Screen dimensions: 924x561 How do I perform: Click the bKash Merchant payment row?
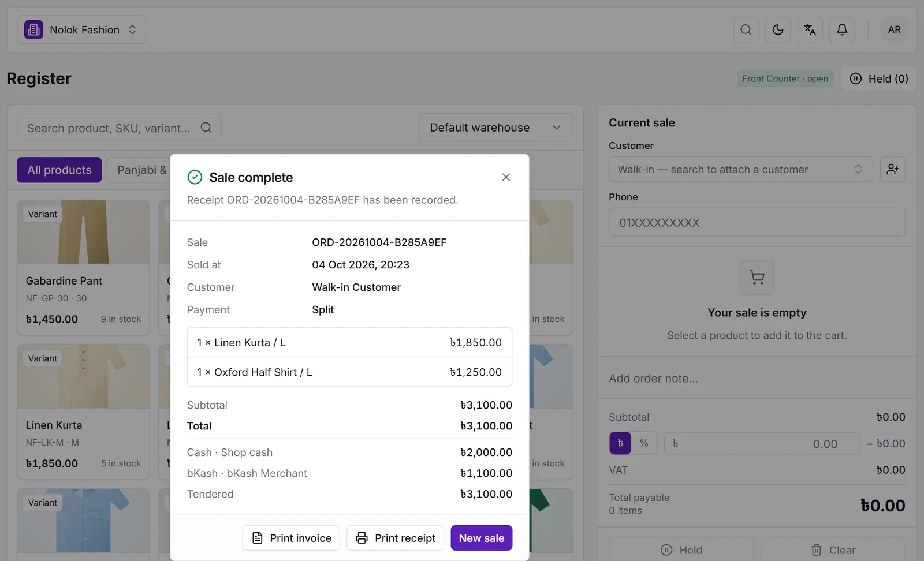point(349,473)
